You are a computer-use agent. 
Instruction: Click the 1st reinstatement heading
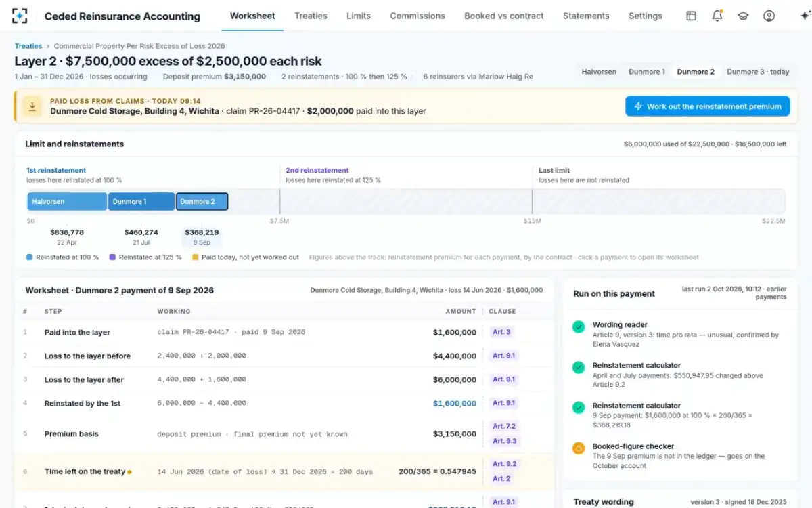tap(56, 171)
